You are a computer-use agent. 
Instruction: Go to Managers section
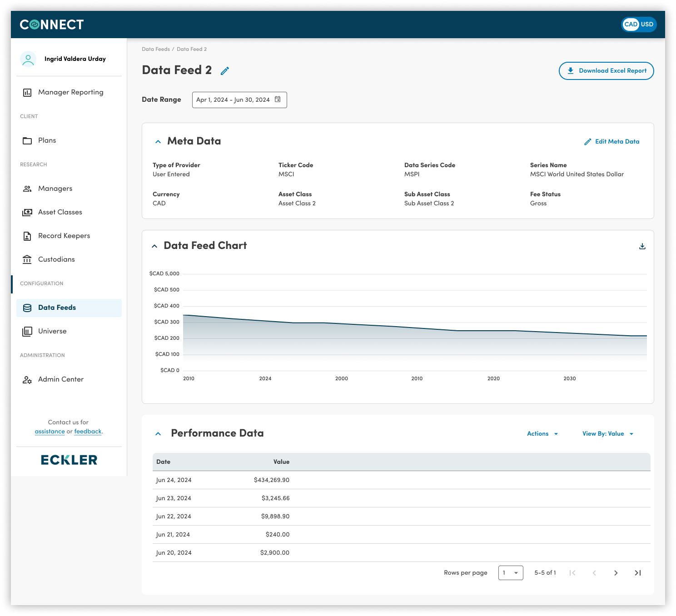[55, 189]
